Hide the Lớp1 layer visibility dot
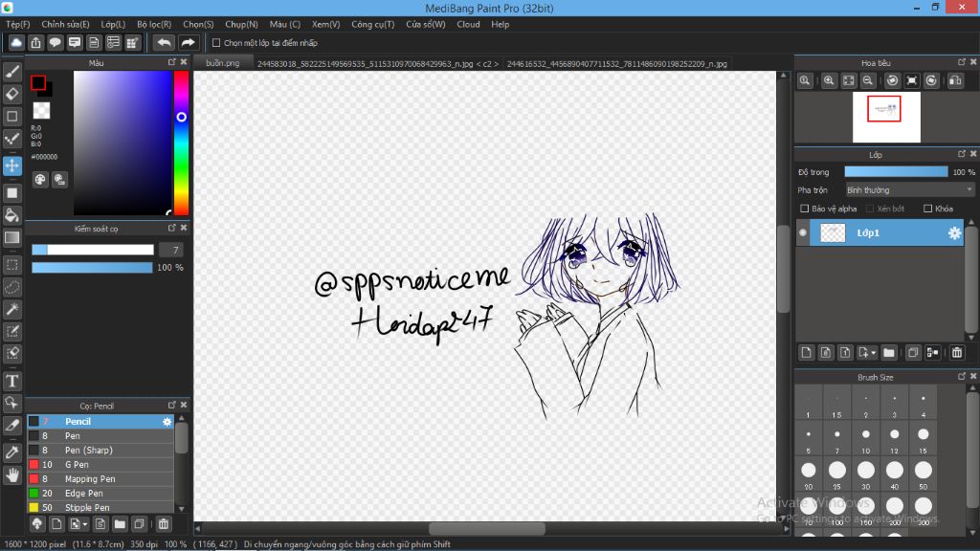 [x=803, y=232]
